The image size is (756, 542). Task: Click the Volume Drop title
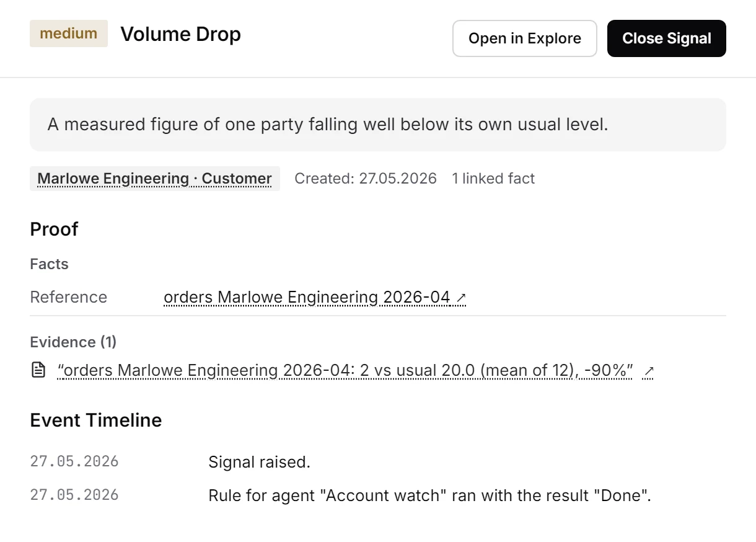[x=180, y=34]
